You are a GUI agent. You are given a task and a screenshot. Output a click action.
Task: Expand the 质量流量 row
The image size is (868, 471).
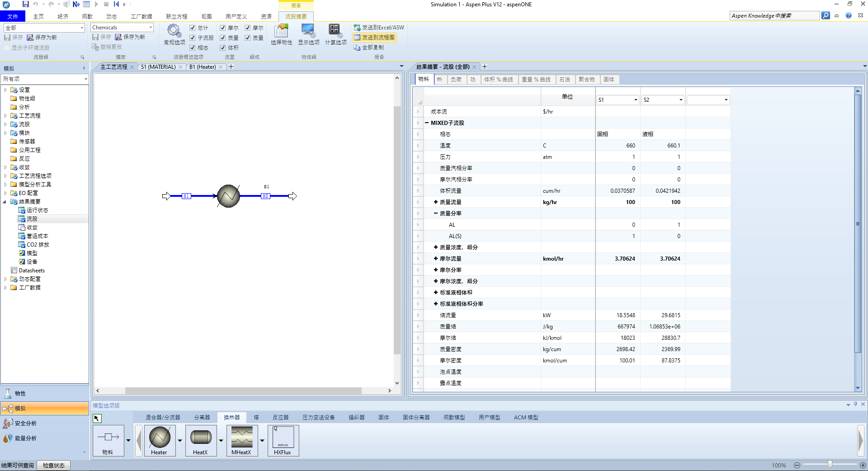coord(436,202)
